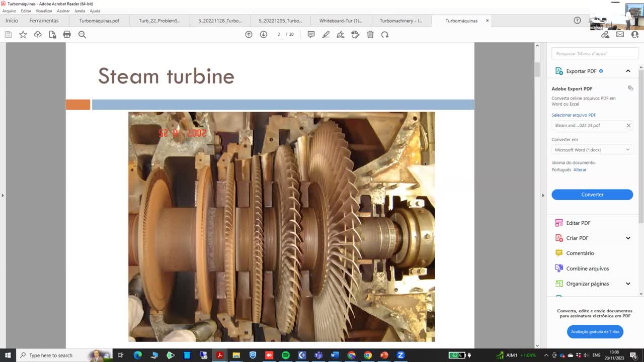Open the find magnifier tool
644x362 pixels.
(82, 35)
